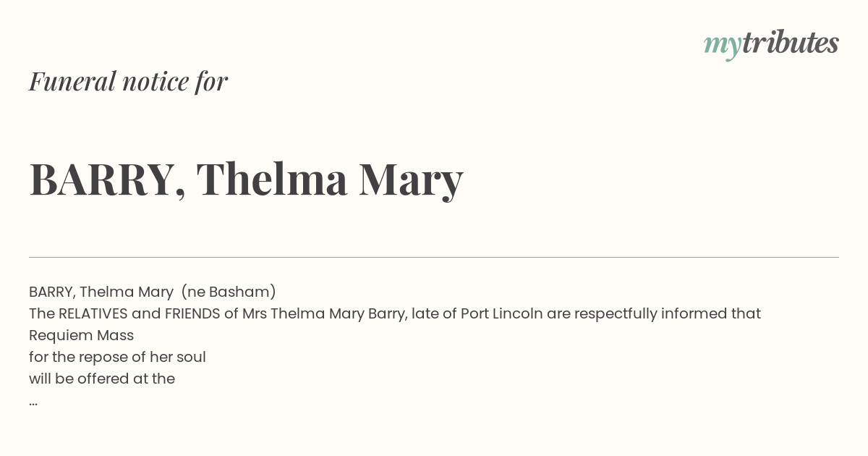868x456 pixels.
Task: Click the dark "tributes" part of the logo
Action: coord(790,43)
